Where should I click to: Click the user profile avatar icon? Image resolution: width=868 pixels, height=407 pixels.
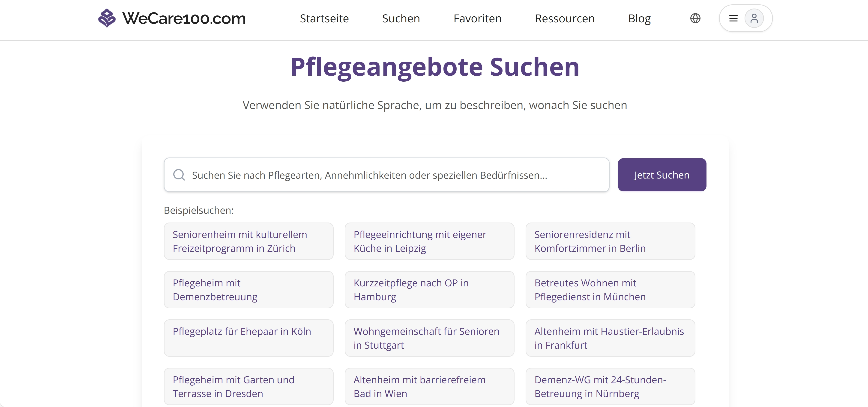[x=754, y=18]
